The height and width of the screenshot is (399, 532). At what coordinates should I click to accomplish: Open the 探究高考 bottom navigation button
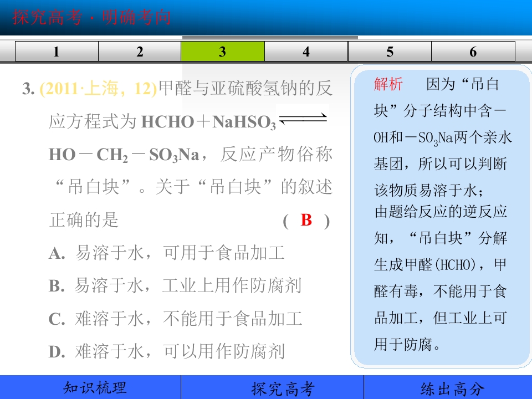tap(272, 387)
